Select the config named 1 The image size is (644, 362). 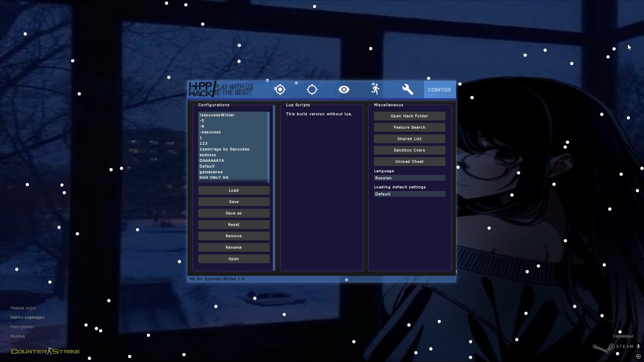(233, 138)
